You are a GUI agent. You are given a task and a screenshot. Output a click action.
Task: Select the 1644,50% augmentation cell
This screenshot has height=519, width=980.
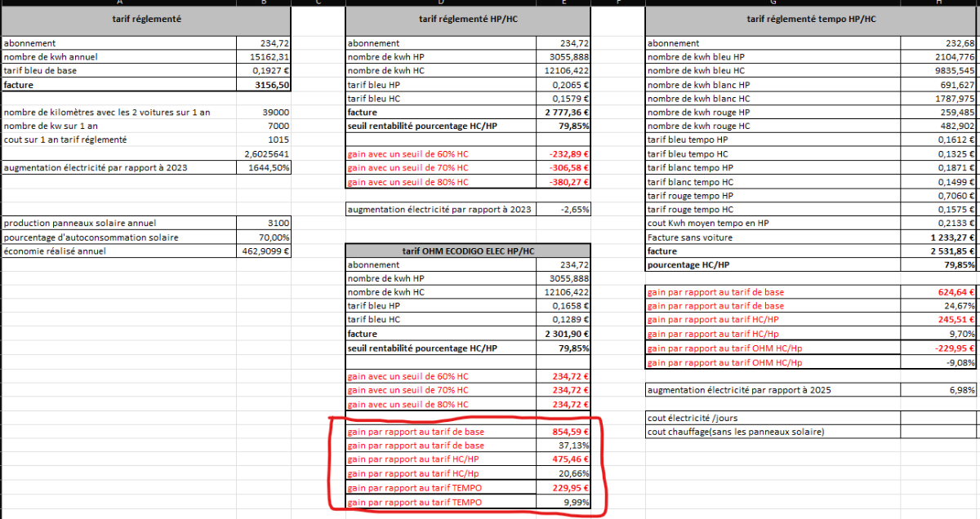click(263, 168)
